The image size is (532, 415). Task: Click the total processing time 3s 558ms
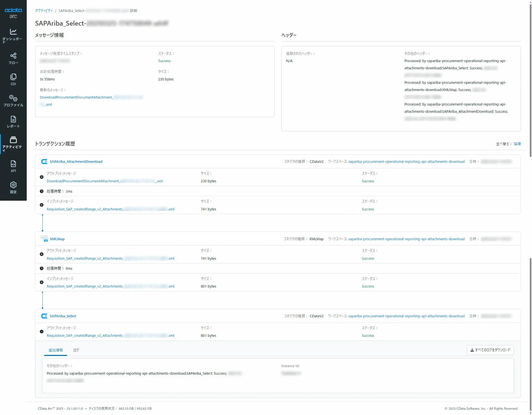pos(47,79)
